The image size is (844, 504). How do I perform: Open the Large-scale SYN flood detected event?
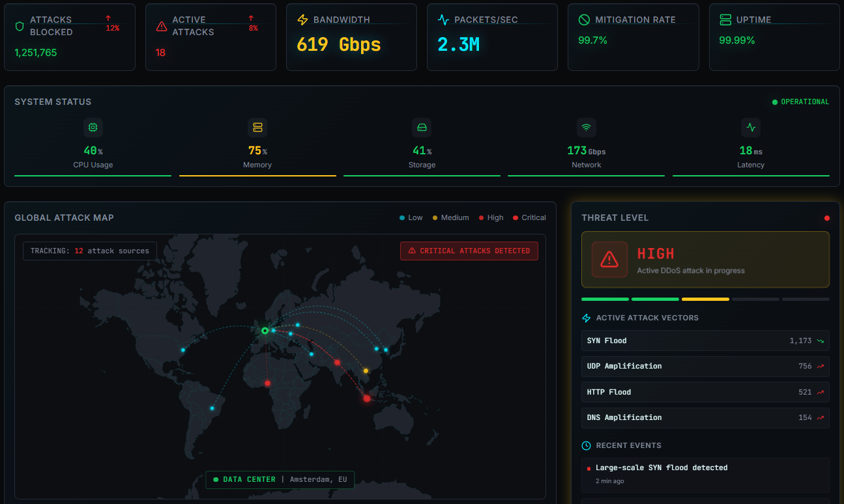click(x=705, y=475)
